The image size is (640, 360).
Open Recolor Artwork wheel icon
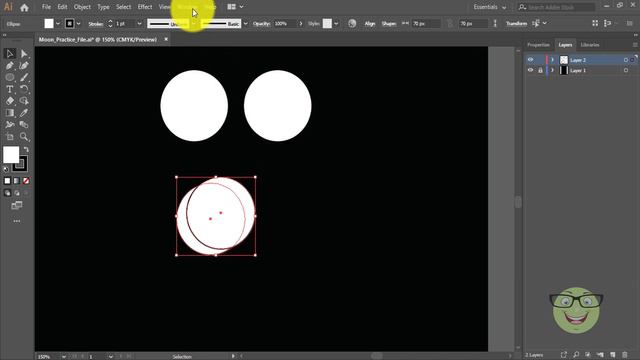tap(352, 23)
